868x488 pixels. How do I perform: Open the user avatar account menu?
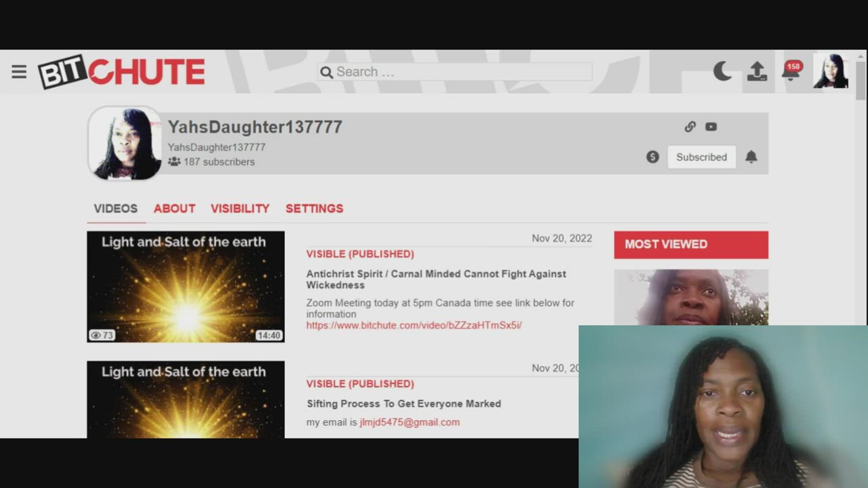(x=831, y=71)
